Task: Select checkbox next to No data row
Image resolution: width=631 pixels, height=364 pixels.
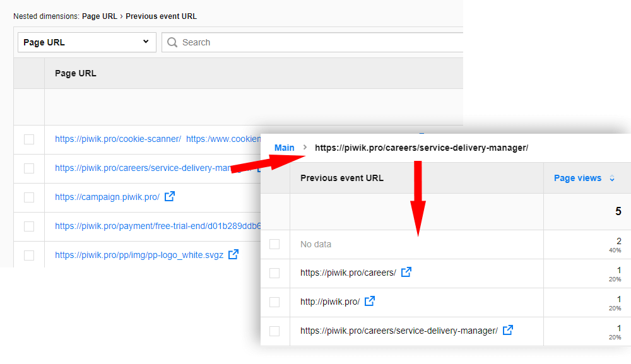Action: (x=274, y=244)
